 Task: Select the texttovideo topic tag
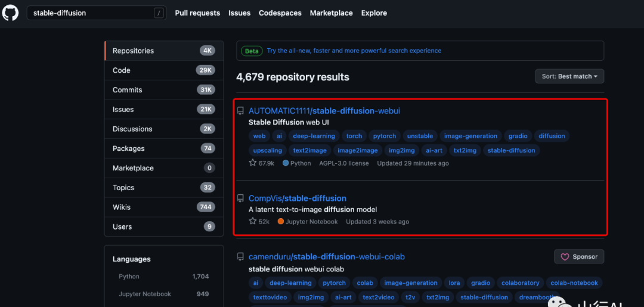point(270,297)
